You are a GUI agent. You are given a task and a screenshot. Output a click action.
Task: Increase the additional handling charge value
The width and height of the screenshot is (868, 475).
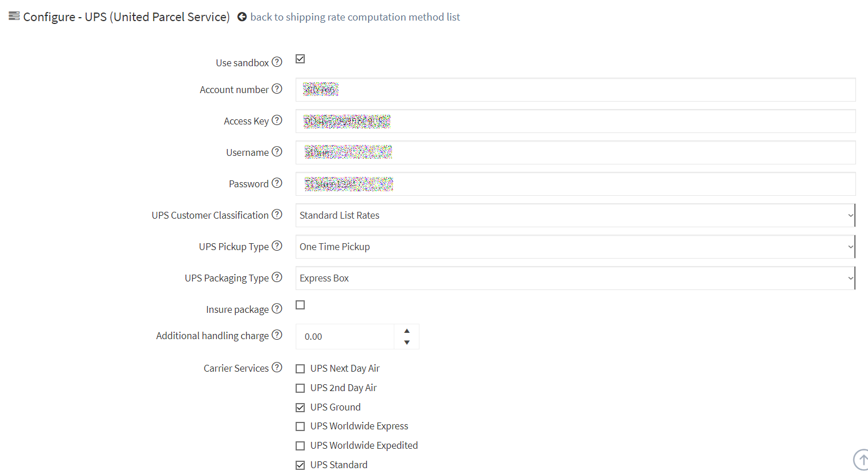(x=407, y=331)
